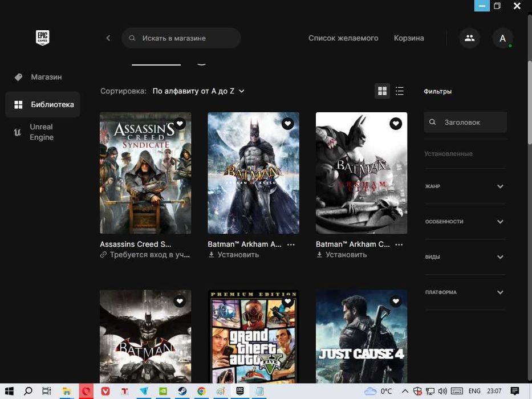Show hidden system tray icons
The height and width of the screenshot is (399, 532).
405,391
